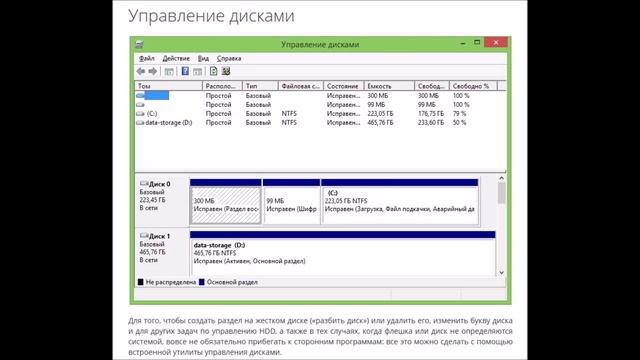Select drive icon of highlighted first volume

pyautogui.click(x=140, y=96)
